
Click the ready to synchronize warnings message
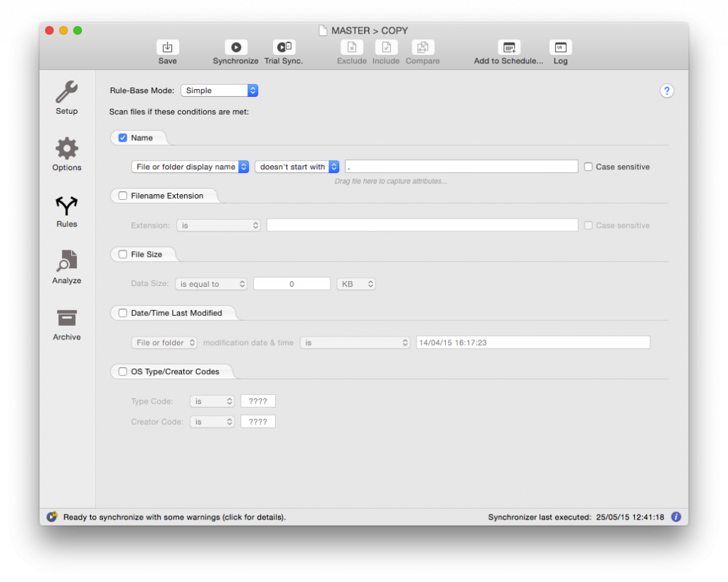tap(174, 517)
